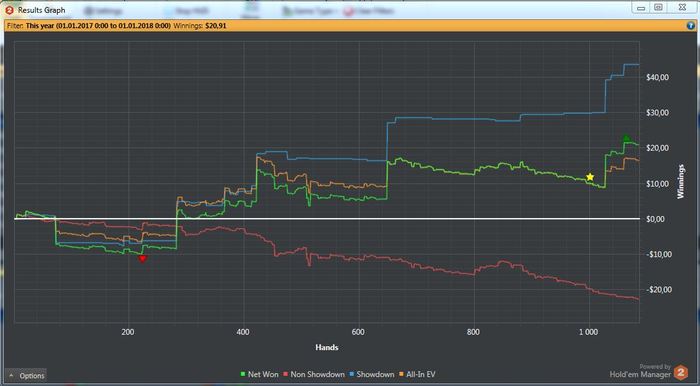Click the Results Graph window title
The height and width of the screenshot is (386, 700).
[42, 10]
